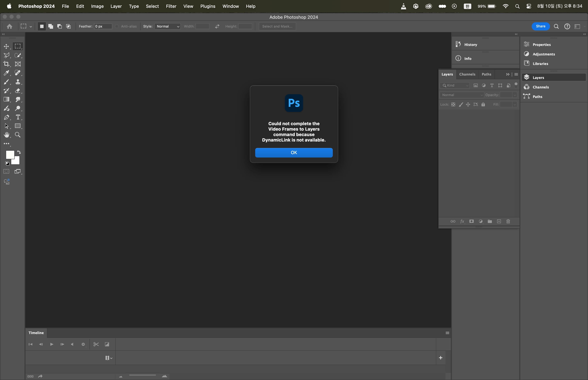The image size is (588, 380).
Task: Select the Move tool
Action: pyautogui.click(x=6, y=46)
